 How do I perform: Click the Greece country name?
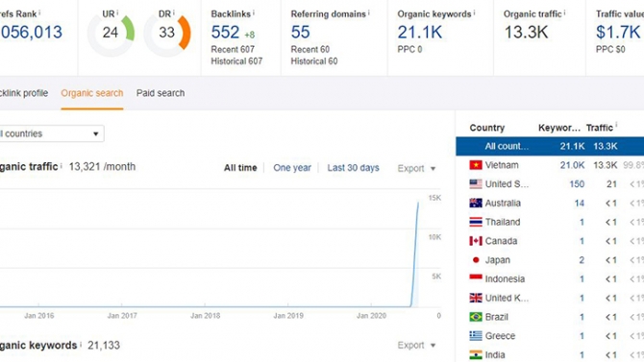[x=500, y=336]
